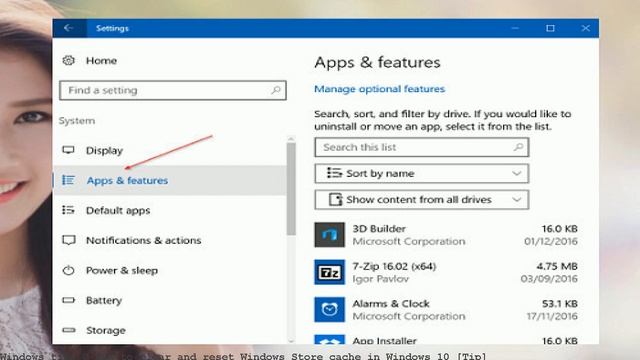Click the System section label
Image resolution: width=640 pixels, height=360 pixels.
[77, 121]
